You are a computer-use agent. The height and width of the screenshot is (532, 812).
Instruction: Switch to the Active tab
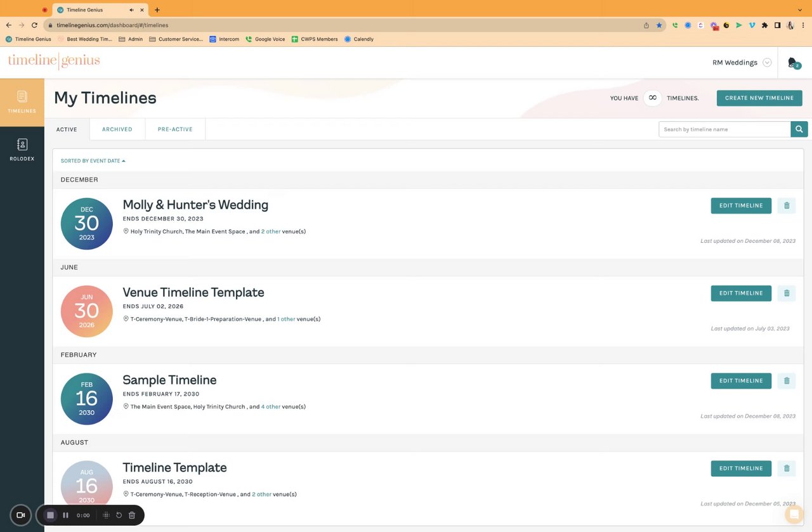(x=67, y=129)
